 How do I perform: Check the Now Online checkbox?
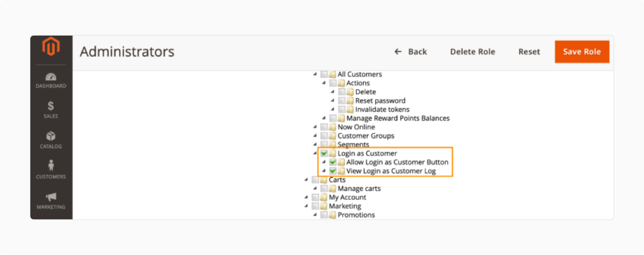pyautogui.click(x=324, y=127)
